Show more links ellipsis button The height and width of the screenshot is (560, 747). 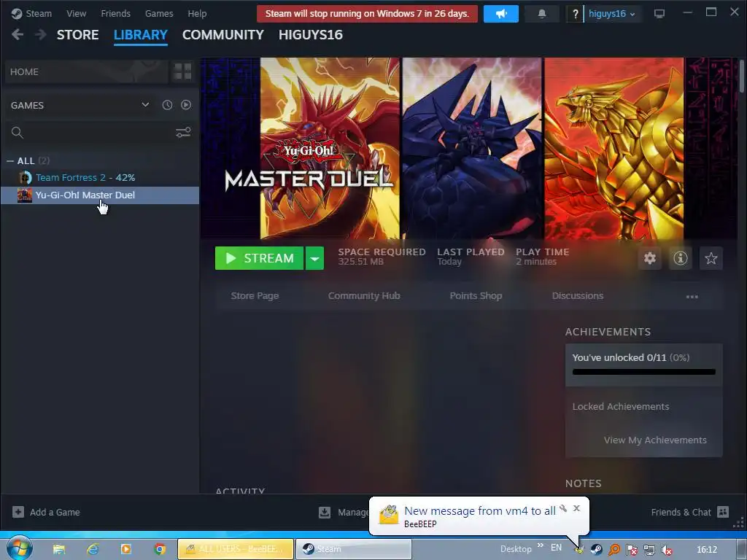(692, 296)
